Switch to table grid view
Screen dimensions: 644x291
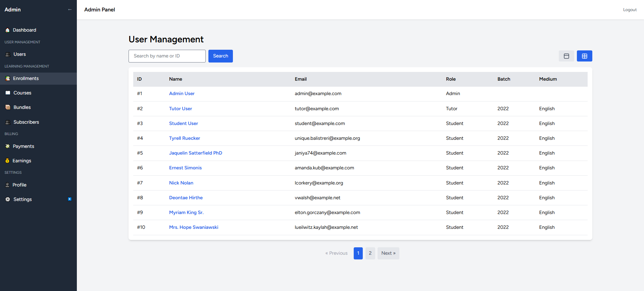(x=585, y=56)
